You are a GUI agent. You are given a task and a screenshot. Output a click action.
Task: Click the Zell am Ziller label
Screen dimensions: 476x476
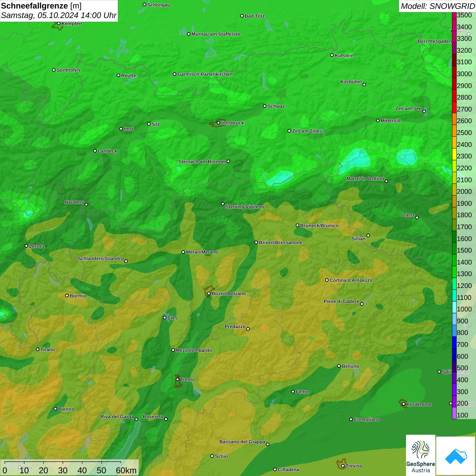307,131
